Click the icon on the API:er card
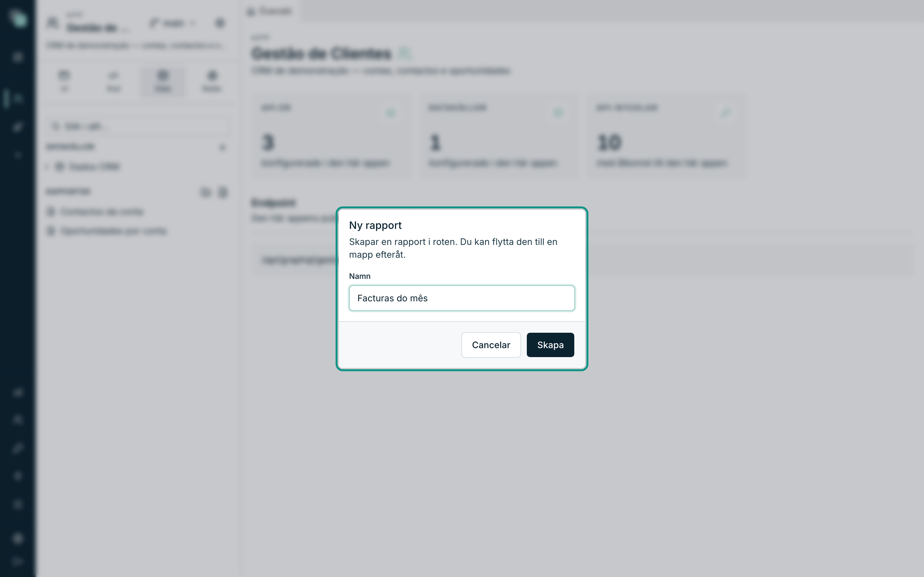The width and height of the screenshot is (924, 577). click(390, 113)
